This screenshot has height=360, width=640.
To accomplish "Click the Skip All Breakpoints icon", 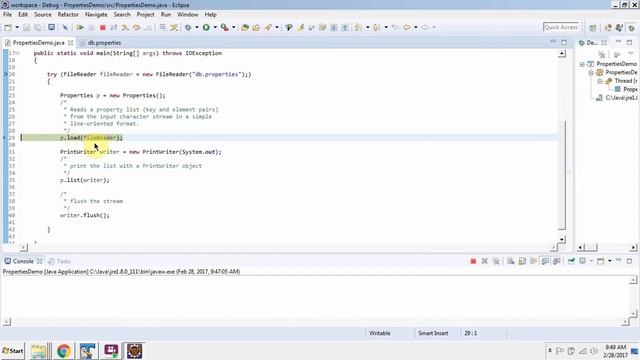I will click(65, 27).
